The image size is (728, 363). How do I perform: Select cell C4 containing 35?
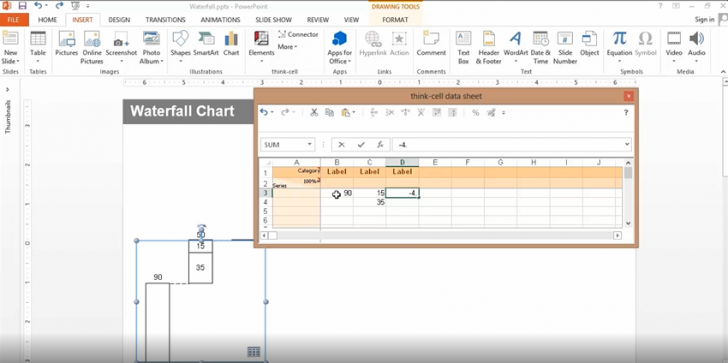pos(370,202)
